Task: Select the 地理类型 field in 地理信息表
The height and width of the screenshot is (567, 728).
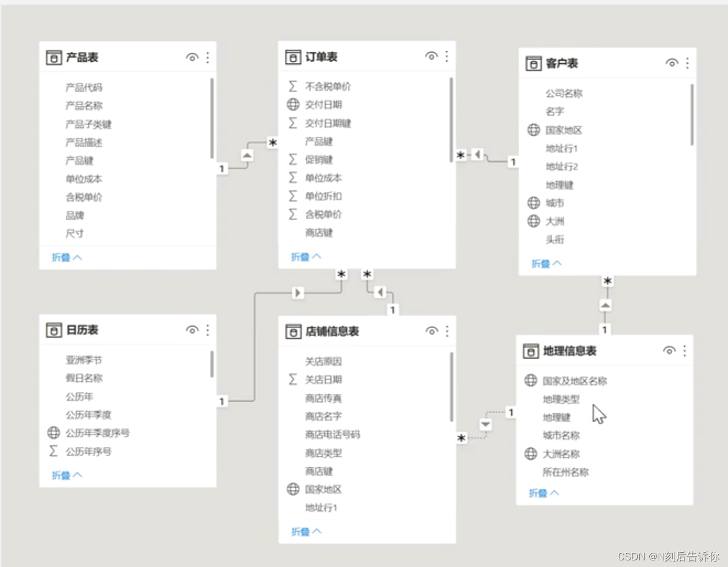Action: click(x=561, y=399)
